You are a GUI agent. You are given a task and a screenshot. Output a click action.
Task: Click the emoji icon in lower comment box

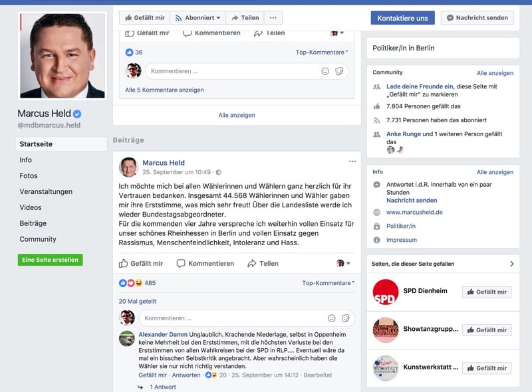(x=332, y=318)
